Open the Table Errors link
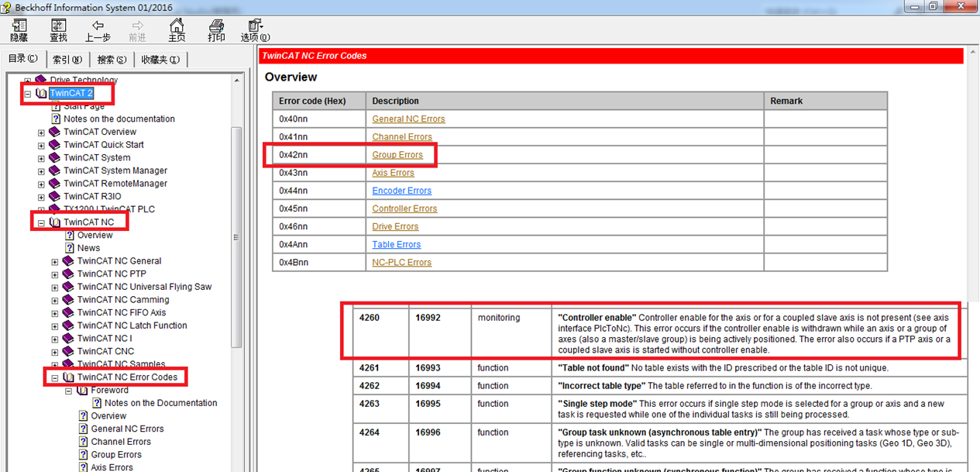The width and height of the screenshot is (980, 472). point(397,244)
